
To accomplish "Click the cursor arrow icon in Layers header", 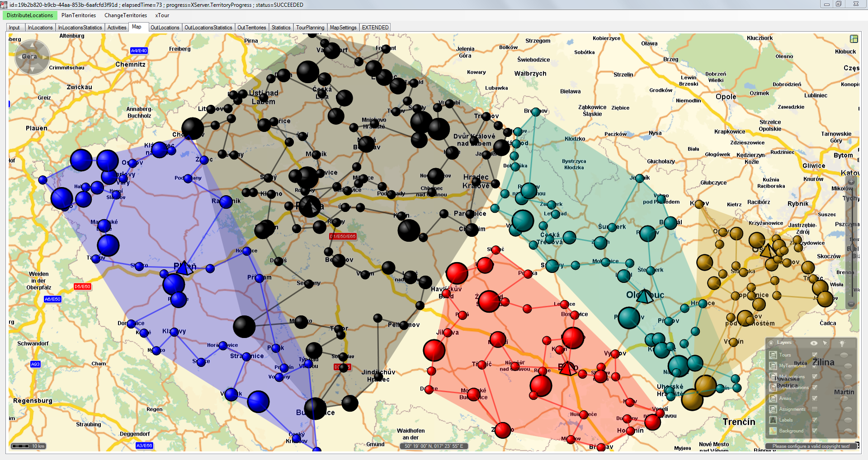I will click(x=825, y=343).
